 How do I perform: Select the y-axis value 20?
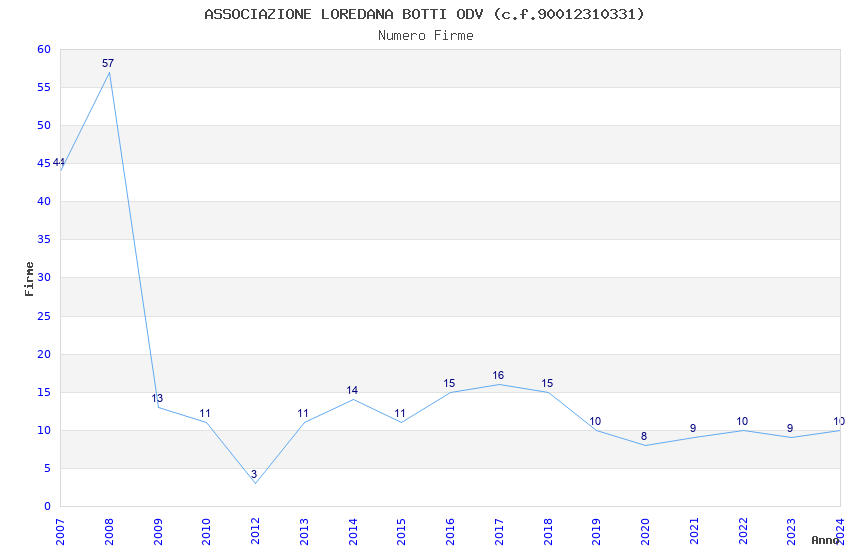point(44,354)
